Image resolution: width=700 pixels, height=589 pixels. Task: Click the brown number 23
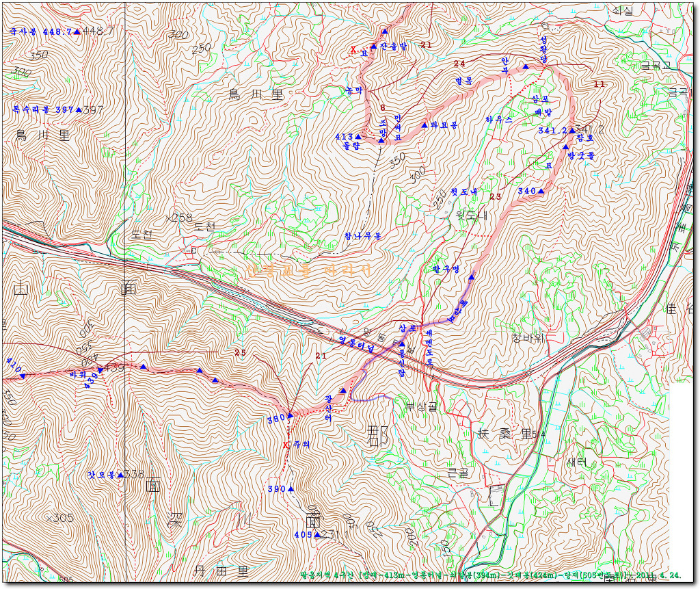tap(495, 196)
